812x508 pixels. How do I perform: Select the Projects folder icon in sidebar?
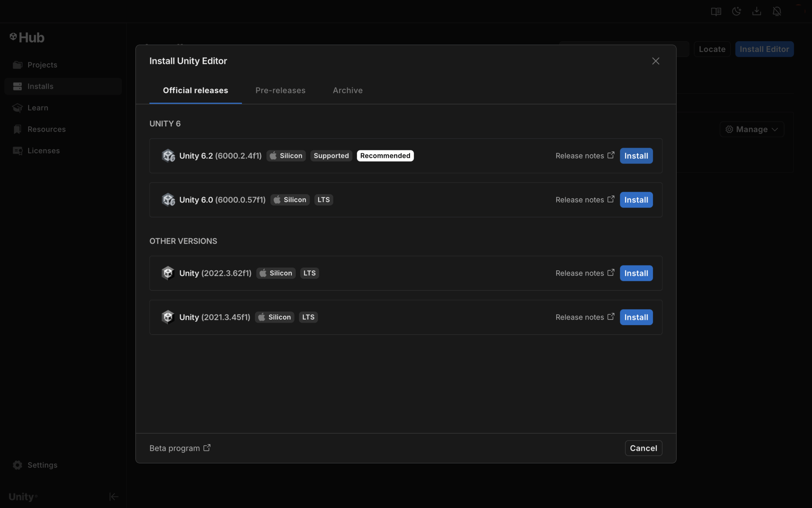pos(18,64)
